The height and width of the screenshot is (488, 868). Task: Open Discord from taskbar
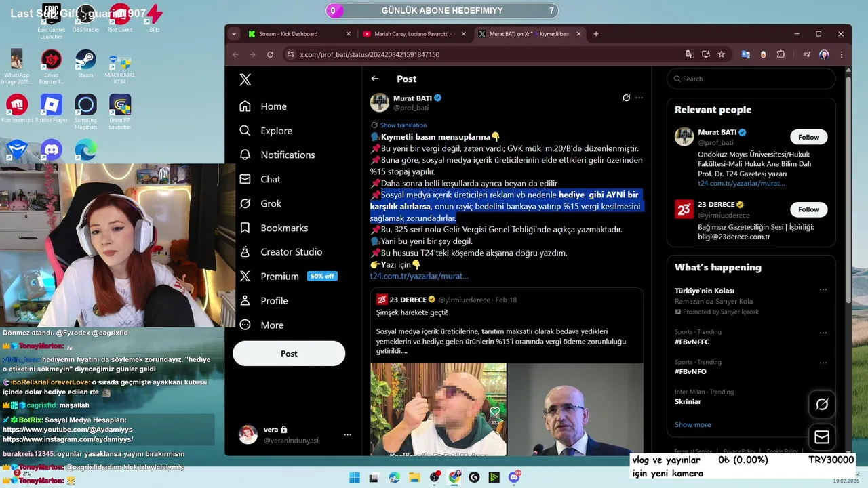click(x=514, y=478)
